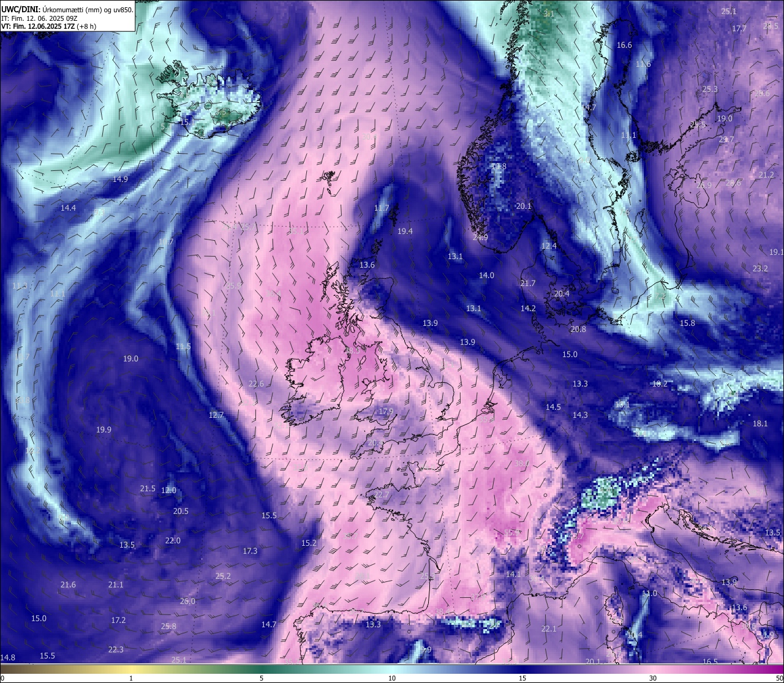Click the map value 14.1 over southern France

(513, 575)
